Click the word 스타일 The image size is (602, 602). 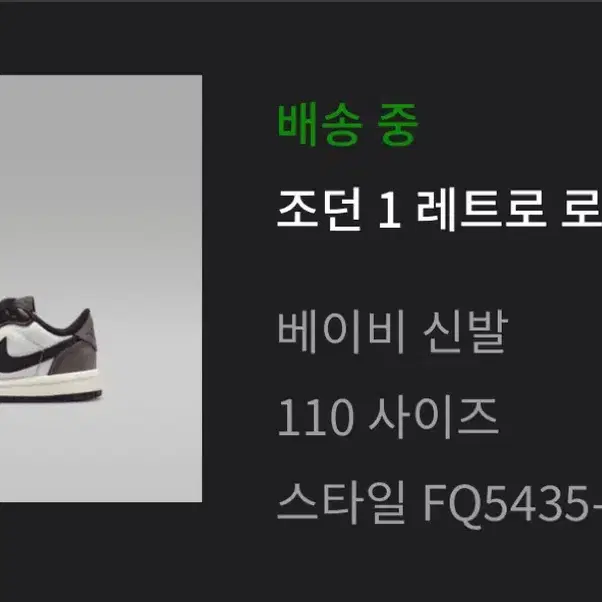(x=341, y=503)
